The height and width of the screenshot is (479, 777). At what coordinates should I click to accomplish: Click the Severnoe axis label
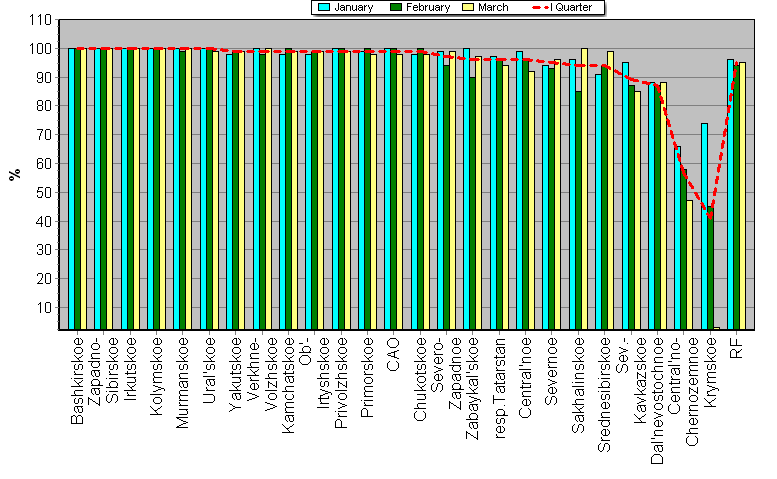coord(552,371)
